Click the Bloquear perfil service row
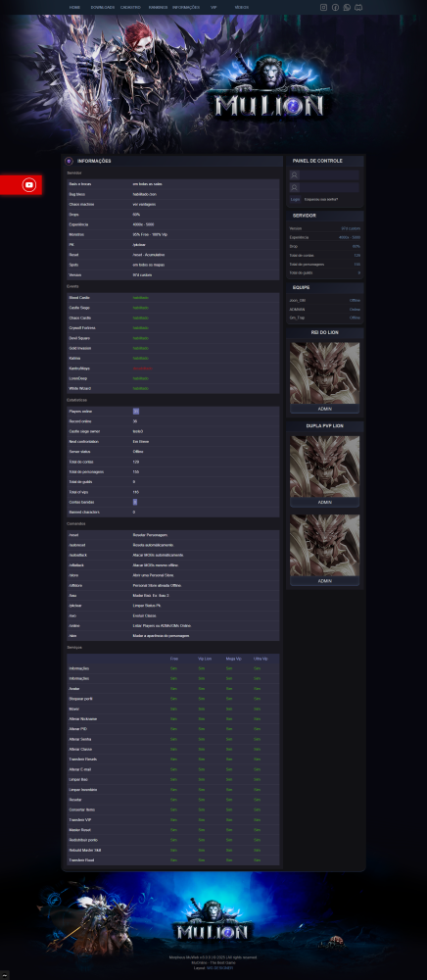This screenshot has height=980, width=427. click(x=173, y=699)
